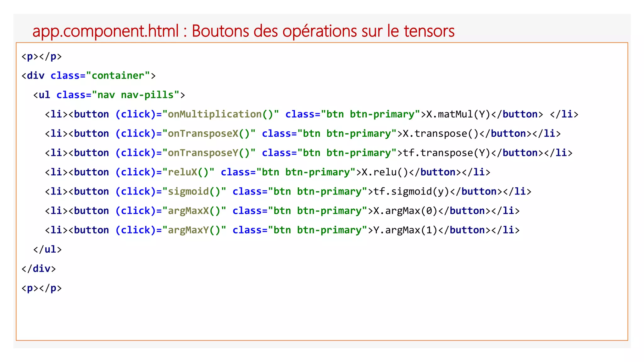This screenshot has height=362, width=644.
Task: Click the '<ul class="nav nav-pills">' line
Action: tap(109, 95)
